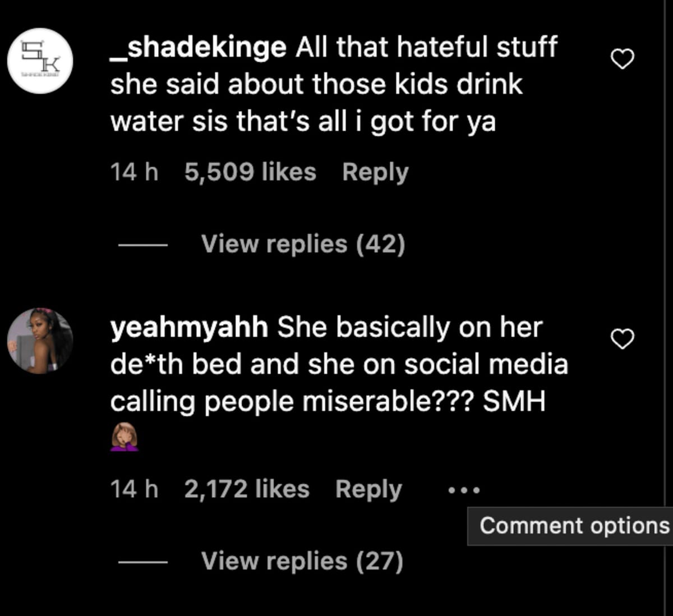Expand View replies (42) under _shadekinge's comment
This screenshot has height=616, width=673.
click(303, 243)
